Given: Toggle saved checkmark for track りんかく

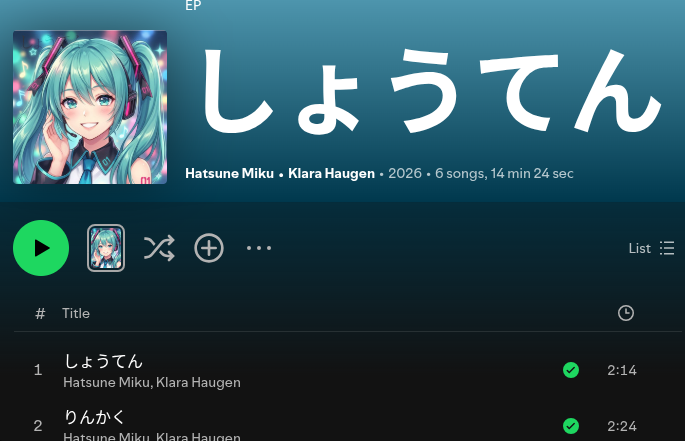Looking at the screenshot, I should [571, 426].
